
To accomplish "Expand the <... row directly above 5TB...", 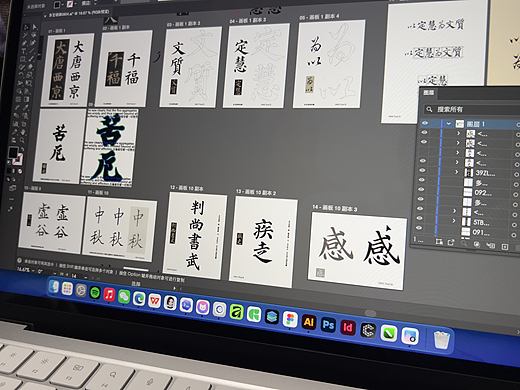I will tap(454, 211).
